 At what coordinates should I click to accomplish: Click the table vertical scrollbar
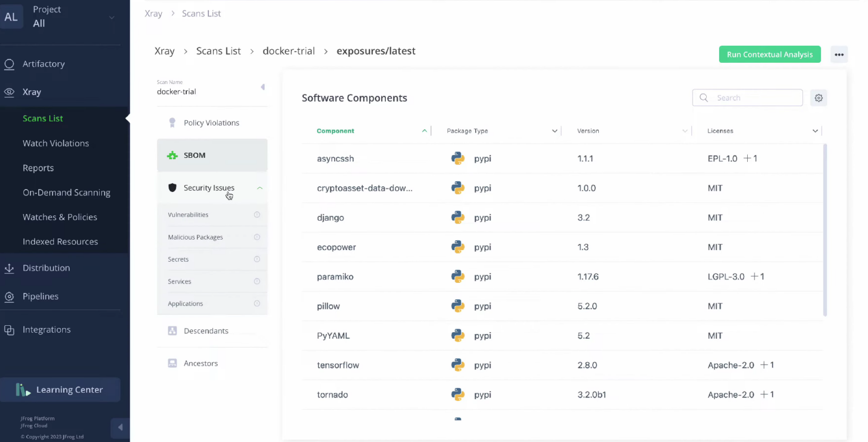pyautogui.click(x=826, y=230)
